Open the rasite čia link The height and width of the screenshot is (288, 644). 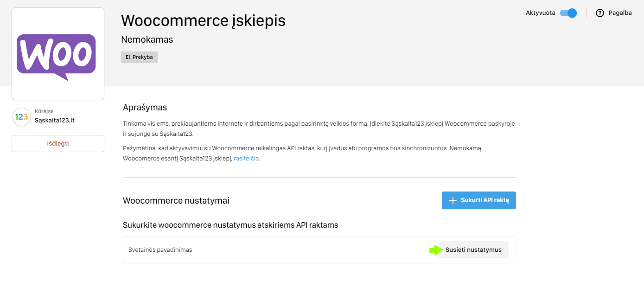tap(246, 158)
